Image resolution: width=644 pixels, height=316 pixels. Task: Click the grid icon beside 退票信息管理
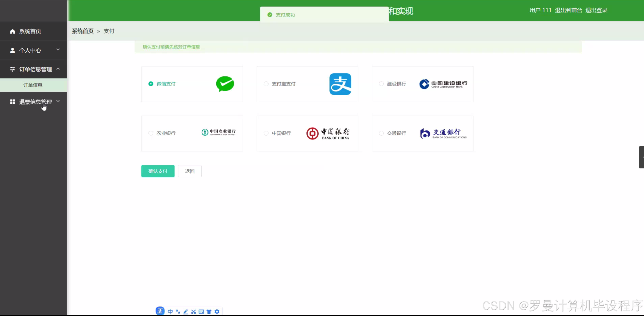pos(12,102)
